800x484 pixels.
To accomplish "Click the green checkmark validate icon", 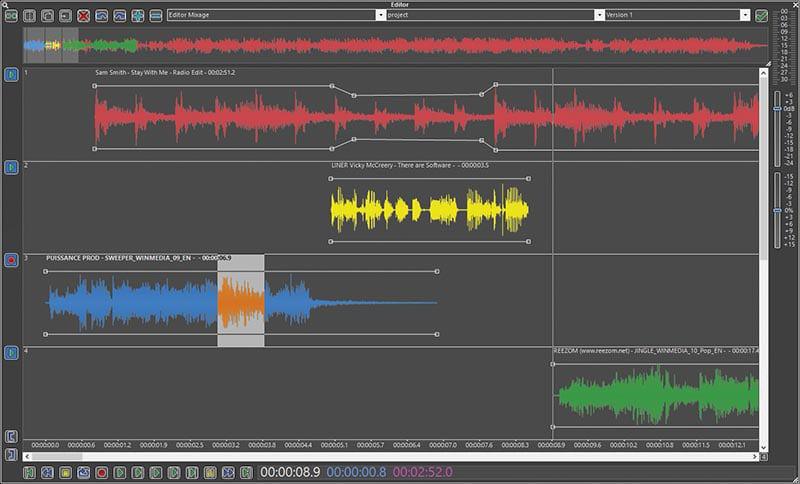I will coord(762,16).
